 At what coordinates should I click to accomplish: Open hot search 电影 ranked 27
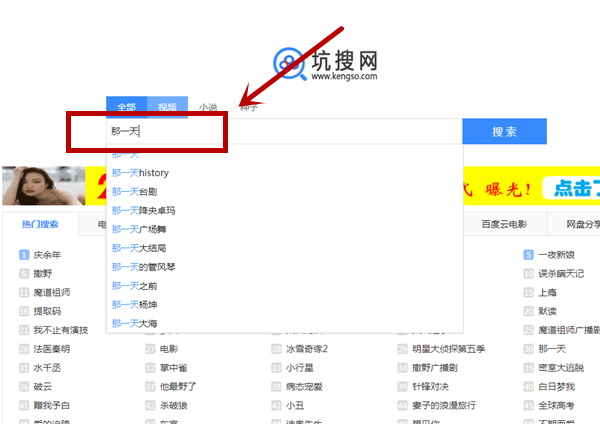169,349
